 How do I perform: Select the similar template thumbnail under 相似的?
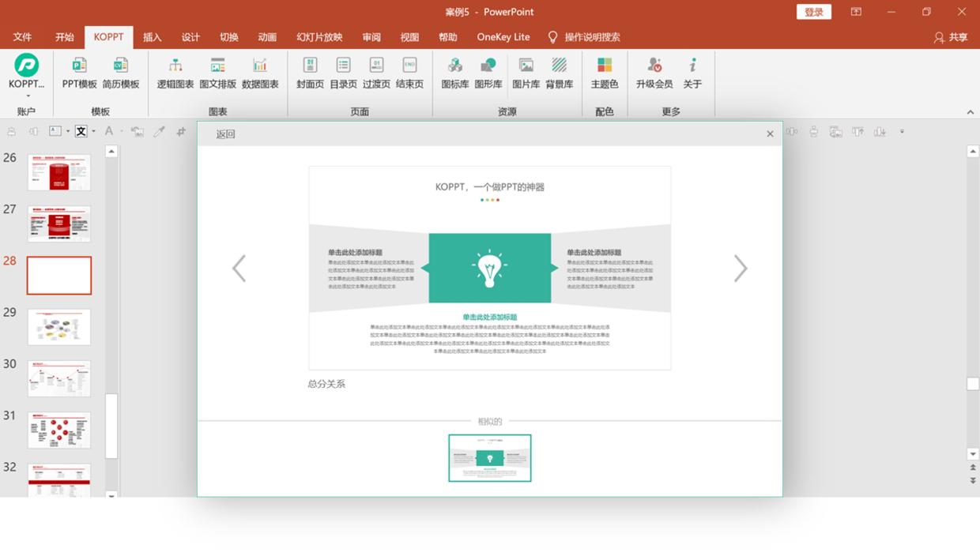(x=490, y=458)
